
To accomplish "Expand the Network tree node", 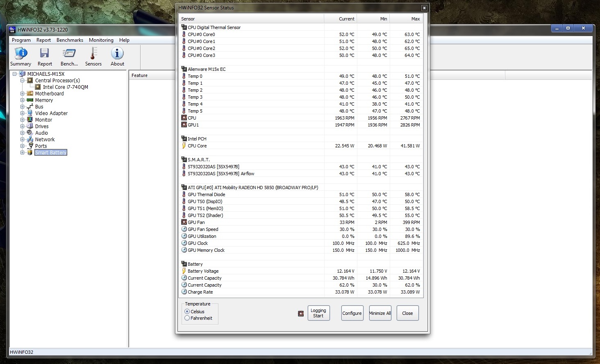I will 23,140.
